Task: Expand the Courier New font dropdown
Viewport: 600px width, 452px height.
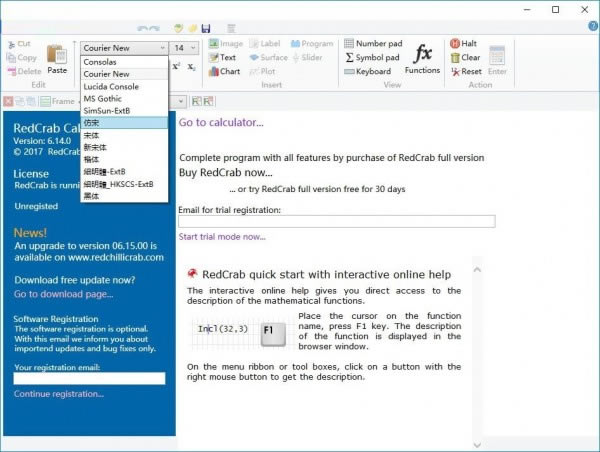Action: point(162,48)
